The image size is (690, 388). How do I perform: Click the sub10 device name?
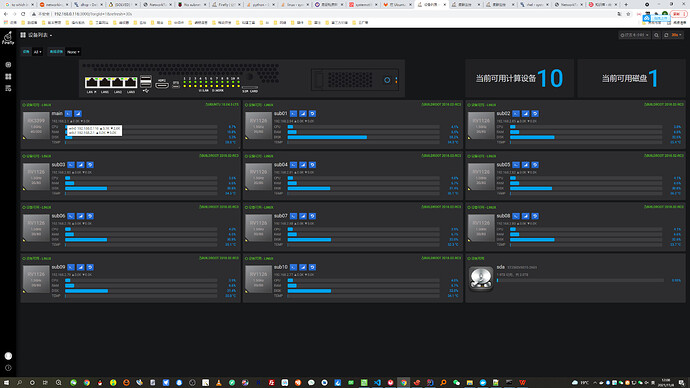point(281,267)
